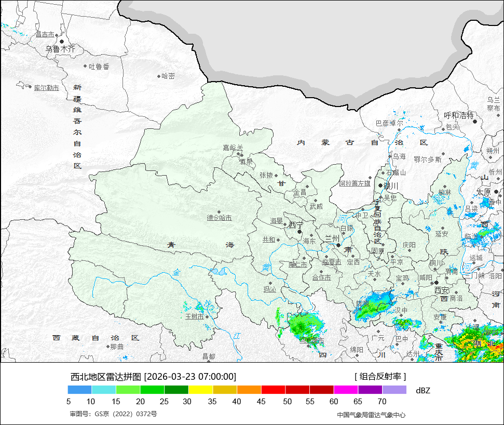
Task: Click the 乌鲁木齐 city label
Action: point(60,49)
